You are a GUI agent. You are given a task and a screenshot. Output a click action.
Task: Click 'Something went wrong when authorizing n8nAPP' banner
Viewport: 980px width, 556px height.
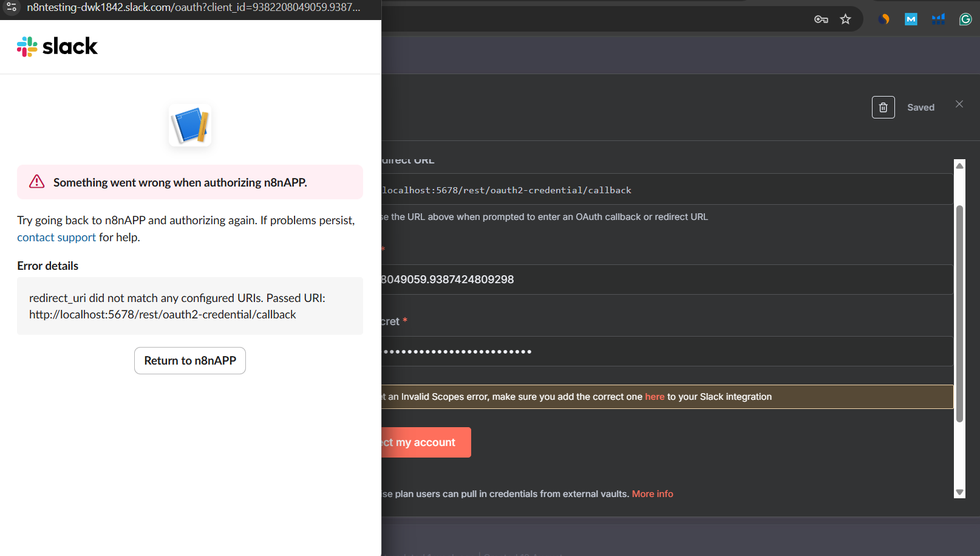coord(190,182)
